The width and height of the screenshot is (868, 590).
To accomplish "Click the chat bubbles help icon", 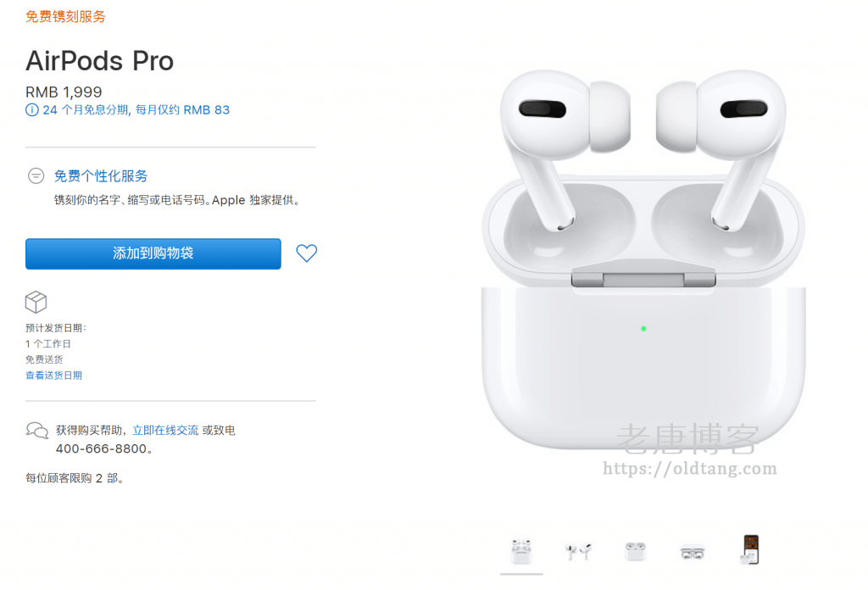I will pyautogui.click(x=37, y=430).
